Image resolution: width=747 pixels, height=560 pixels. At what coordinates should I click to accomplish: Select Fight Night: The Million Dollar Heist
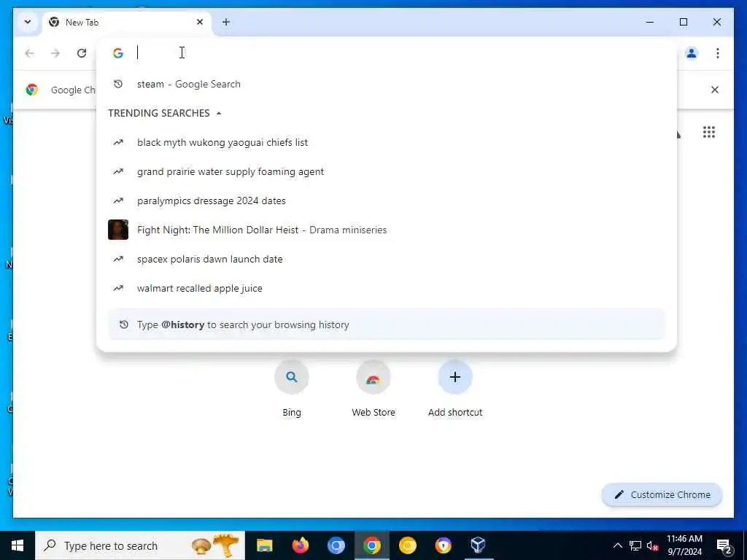[387, 230]
